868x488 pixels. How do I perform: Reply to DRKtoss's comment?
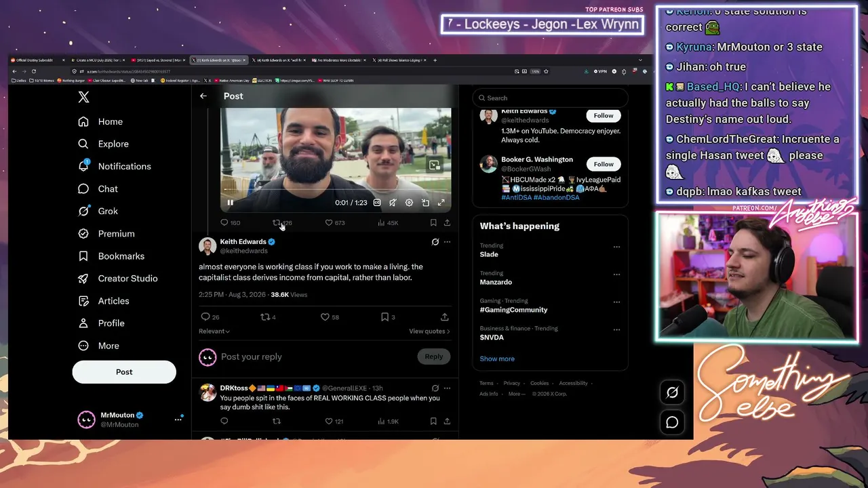tap(224, 421)
